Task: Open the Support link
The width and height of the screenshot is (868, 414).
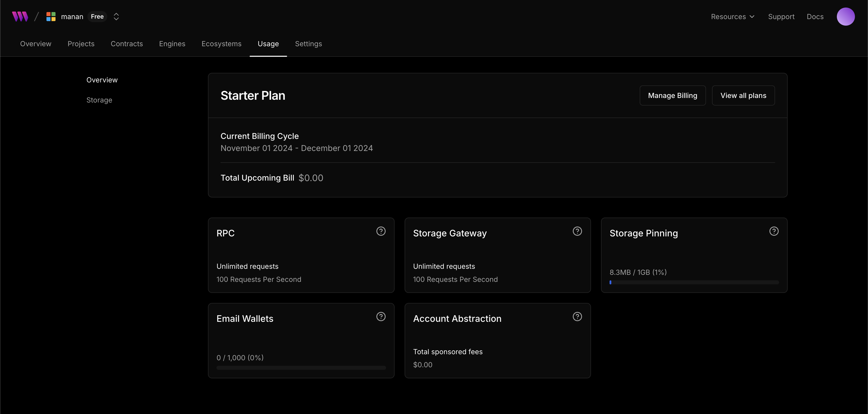Action: tap(781, 17)
